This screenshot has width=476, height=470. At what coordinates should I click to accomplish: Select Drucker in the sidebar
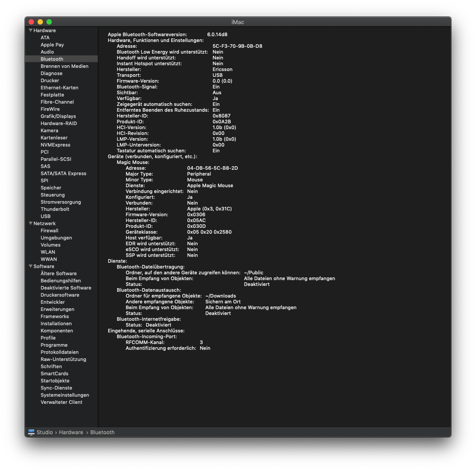tap(50, 80)
